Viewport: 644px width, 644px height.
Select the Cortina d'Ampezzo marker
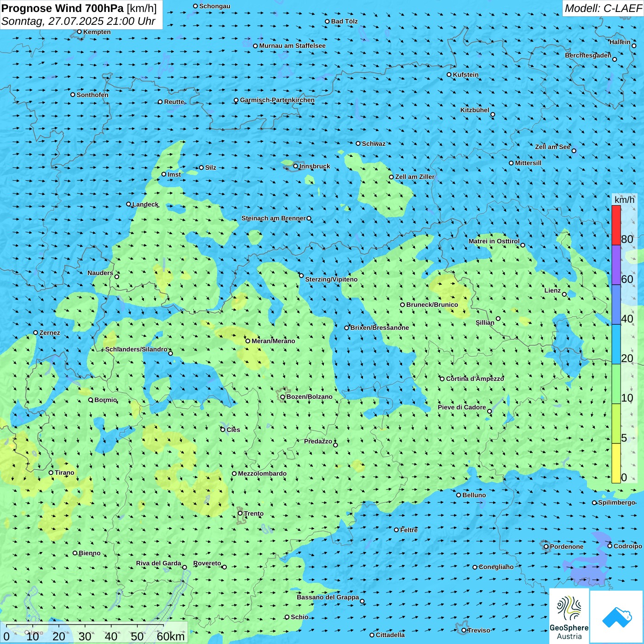(x=443, y=379)
